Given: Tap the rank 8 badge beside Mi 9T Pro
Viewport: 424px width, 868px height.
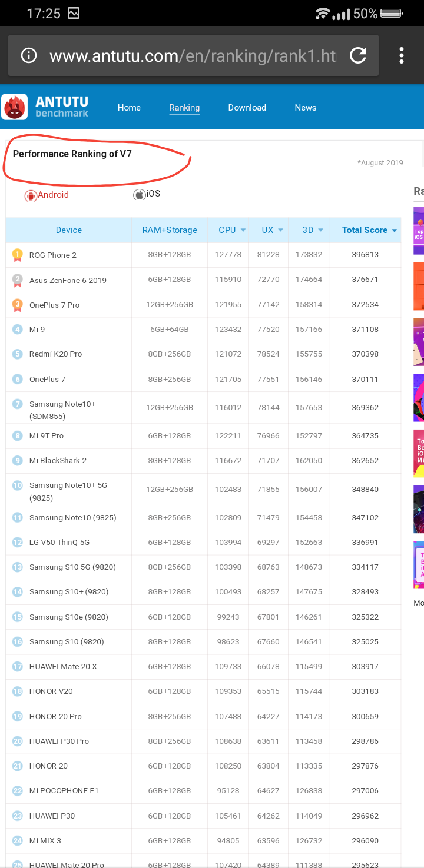Looking at the screenshot, I should click(x=18, y=435).
